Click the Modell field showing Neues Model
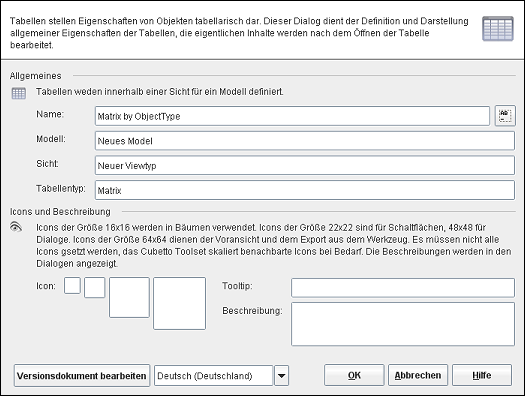The image size is (525, 396). [x=305, y=141]
